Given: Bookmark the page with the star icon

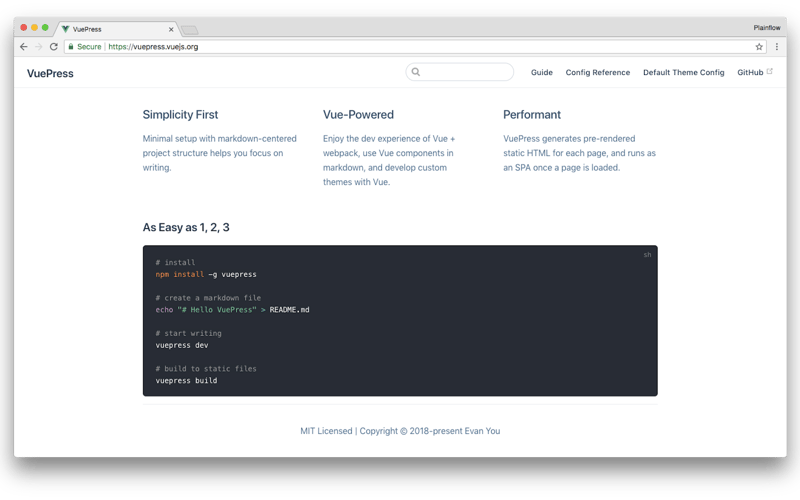Looking at the screenshot, I should 759,46.
